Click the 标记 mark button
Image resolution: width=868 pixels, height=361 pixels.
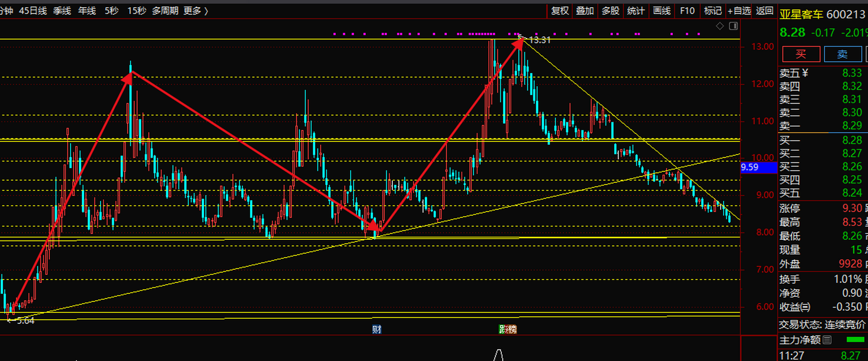pyautogui.click(x=713, y=11)
